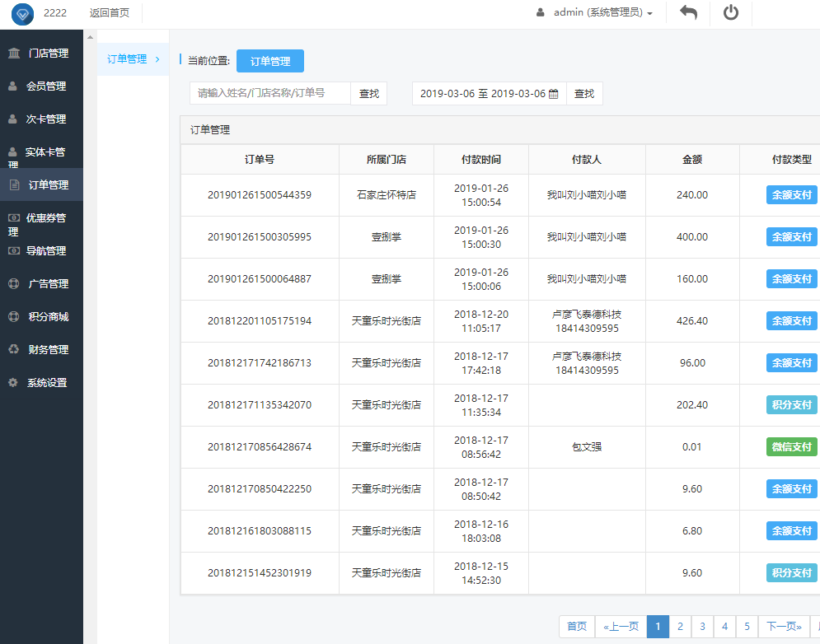Click the back arrow icon in header

click(688, 12)
